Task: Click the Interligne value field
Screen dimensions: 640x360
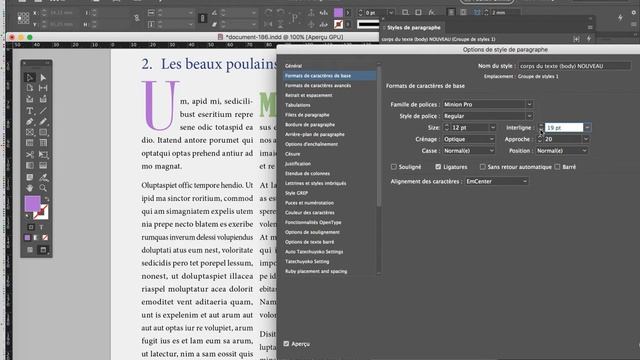Action: click(x=564, y=127)
